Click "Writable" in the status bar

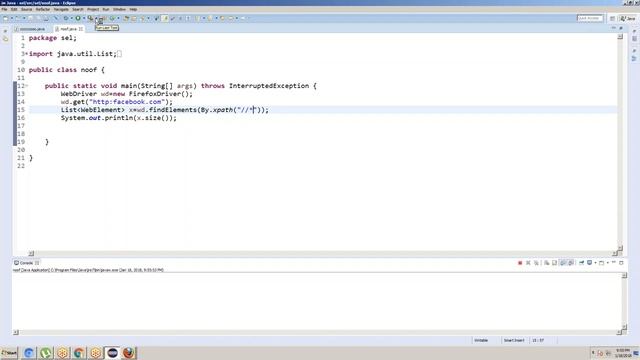(481, 340)
